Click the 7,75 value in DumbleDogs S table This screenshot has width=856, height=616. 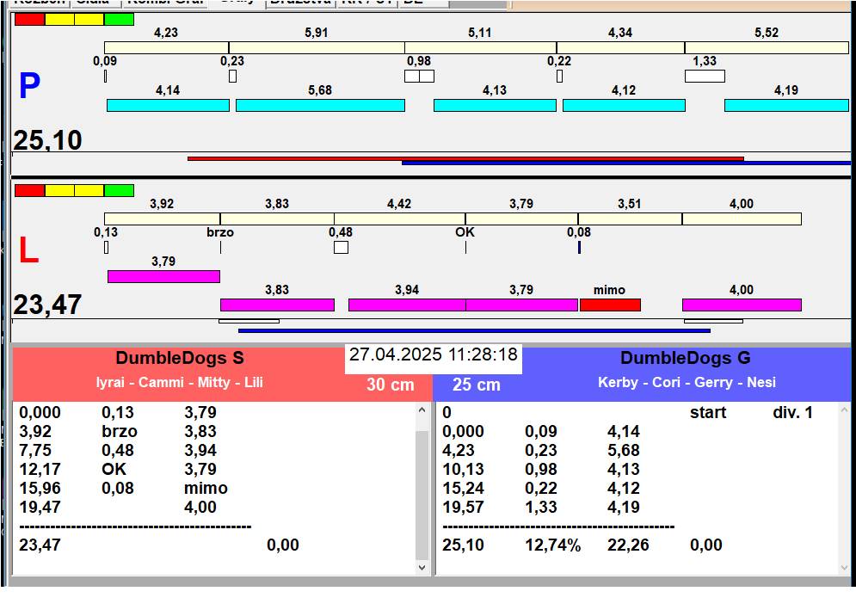pyautogui.click(x=35, y=450)
